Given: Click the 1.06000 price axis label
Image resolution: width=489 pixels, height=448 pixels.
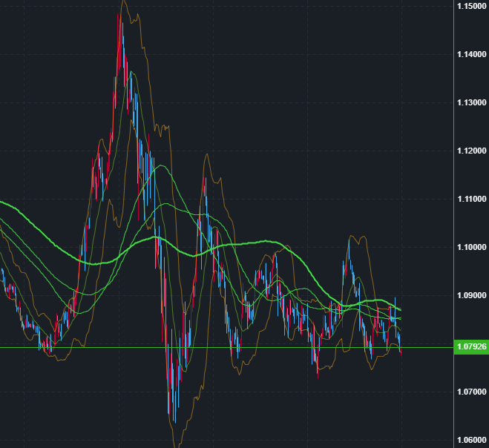Looking at the screenshot, I should 471,440.
